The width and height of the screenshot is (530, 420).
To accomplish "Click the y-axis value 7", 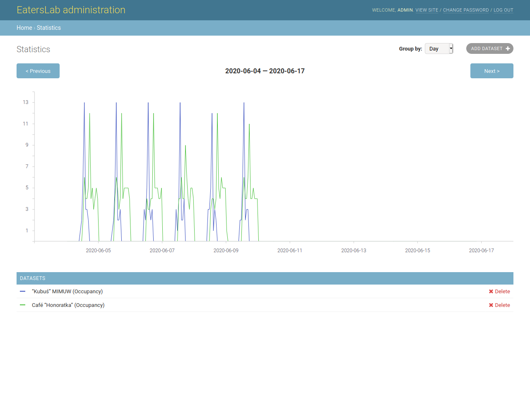I will [27, 167].
